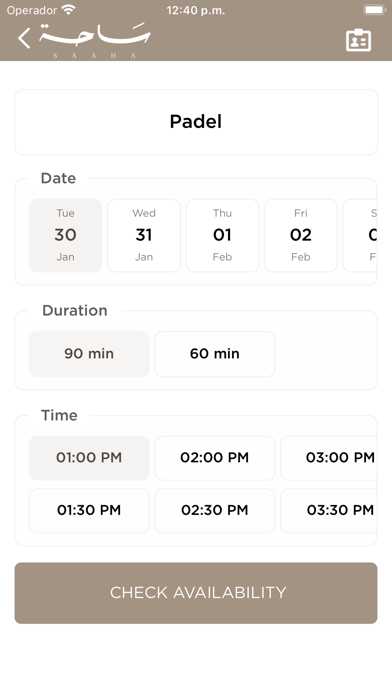
Task: Open the profile ID card icon
Action: click(x=358, y=41)
